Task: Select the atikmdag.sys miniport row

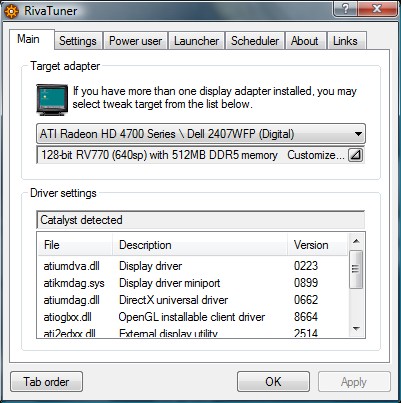Action: click(x=193, y=283)
